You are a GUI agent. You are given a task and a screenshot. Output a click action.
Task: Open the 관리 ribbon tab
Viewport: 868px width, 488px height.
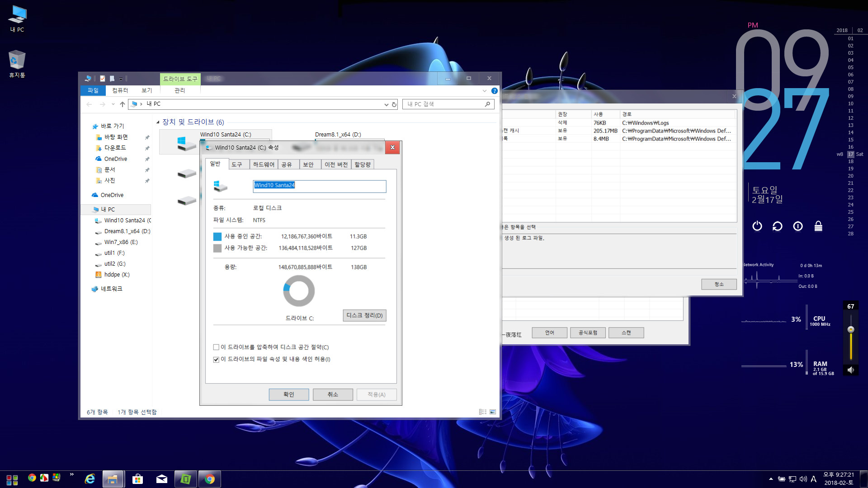click(x=180, y=90)
